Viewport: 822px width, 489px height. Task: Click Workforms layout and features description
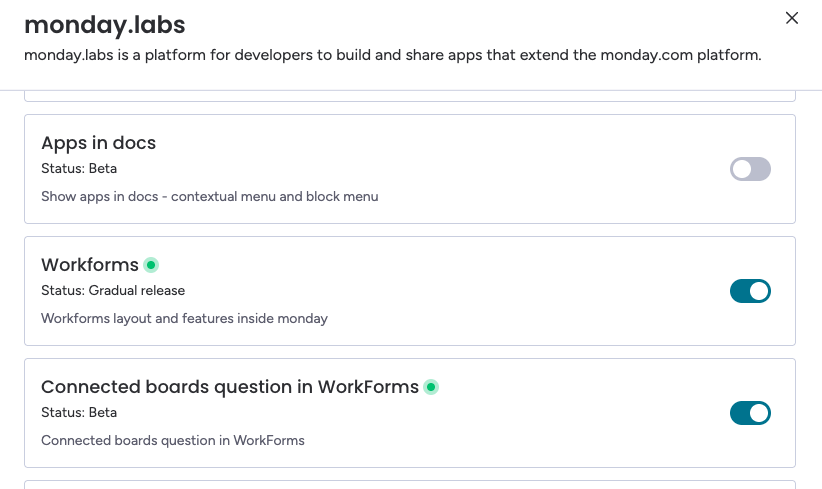pyautogui.click(x=184, y=318)
